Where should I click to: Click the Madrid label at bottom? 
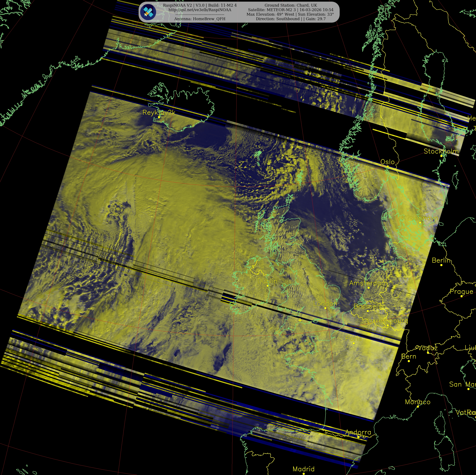(304, 469)
